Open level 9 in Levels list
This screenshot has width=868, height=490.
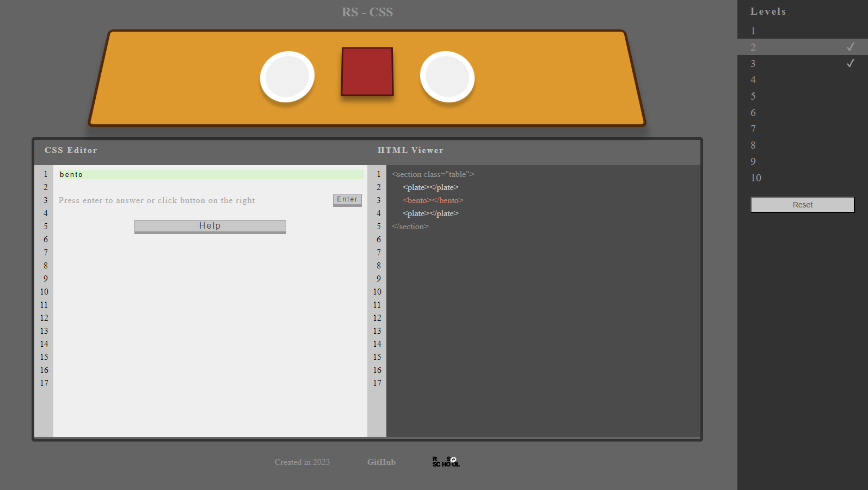click(x=803, y=161)
